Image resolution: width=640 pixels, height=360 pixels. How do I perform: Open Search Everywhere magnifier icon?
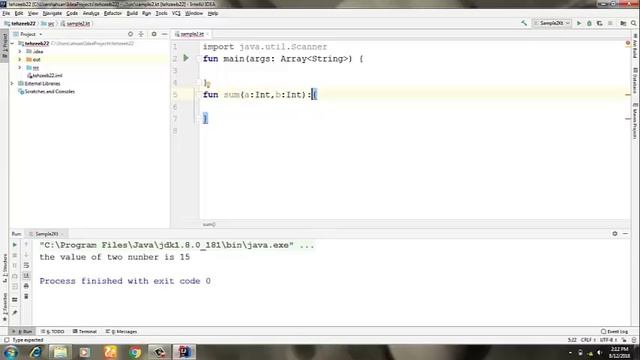(633, 23)
